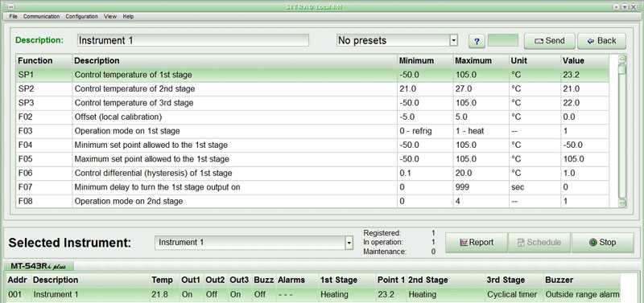Click the Buzzer column header

[x=582, y=280]
